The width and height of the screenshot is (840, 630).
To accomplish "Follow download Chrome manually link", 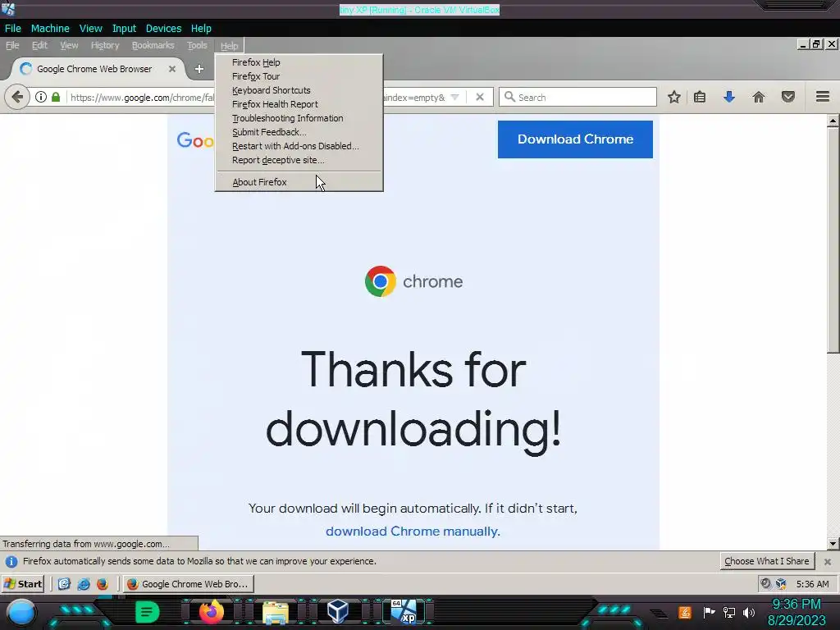I will 413,532.
